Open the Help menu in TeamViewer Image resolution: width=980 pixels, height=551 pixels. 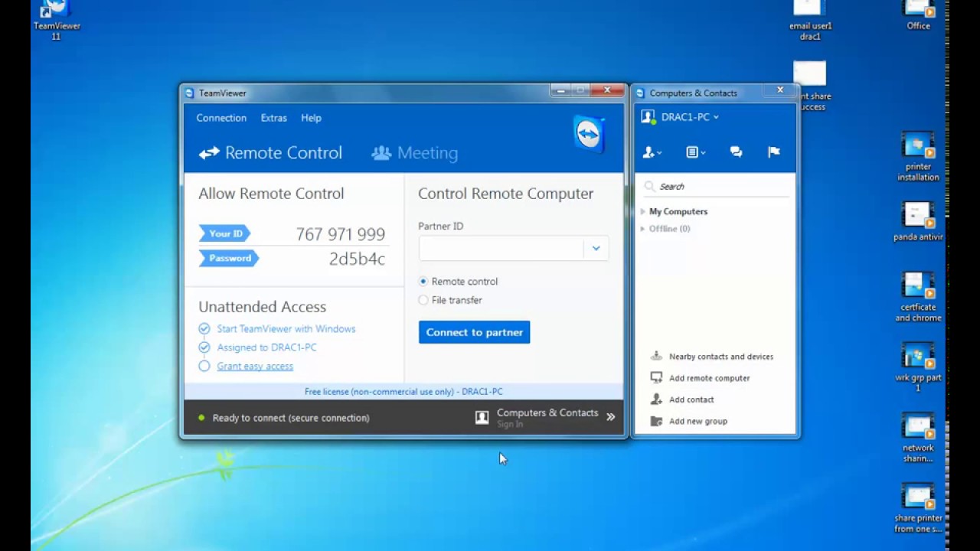coord(311,118)
